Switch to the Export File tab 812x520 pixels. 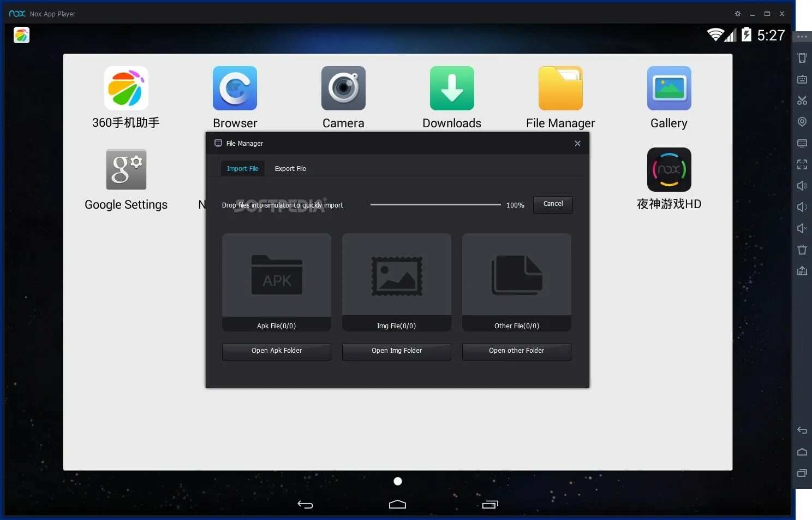290,168
